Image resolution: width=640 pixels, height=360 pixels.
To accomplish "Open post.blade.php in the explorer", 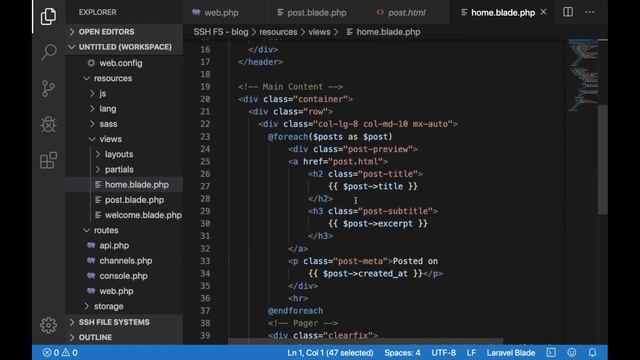I will [x=134, y=200].
